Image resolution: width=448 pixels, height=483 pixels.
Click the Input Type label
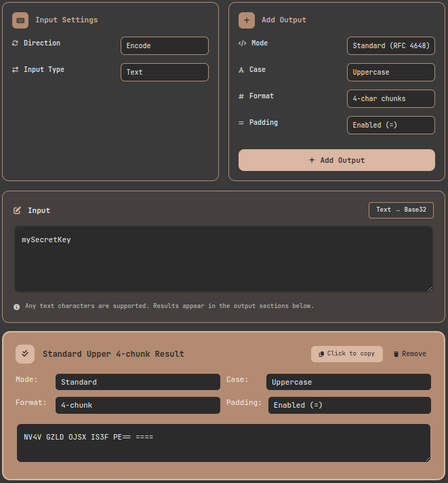coord(44,70)
